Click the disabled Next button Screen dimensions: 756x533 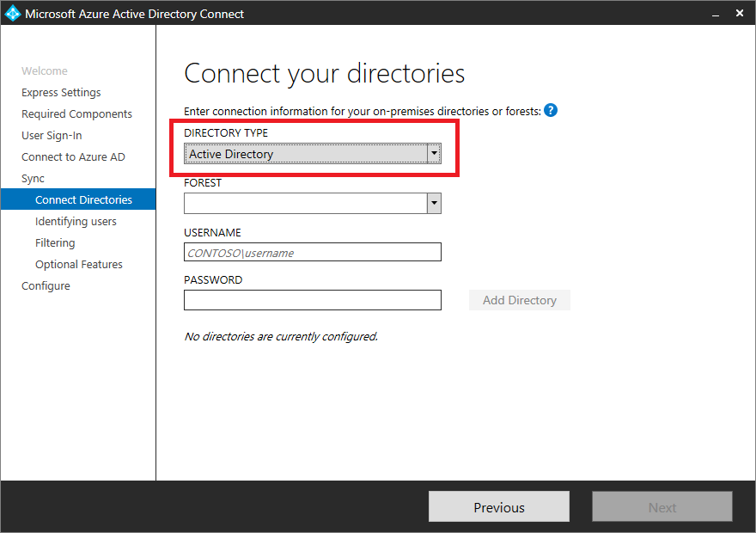[661, 506]
